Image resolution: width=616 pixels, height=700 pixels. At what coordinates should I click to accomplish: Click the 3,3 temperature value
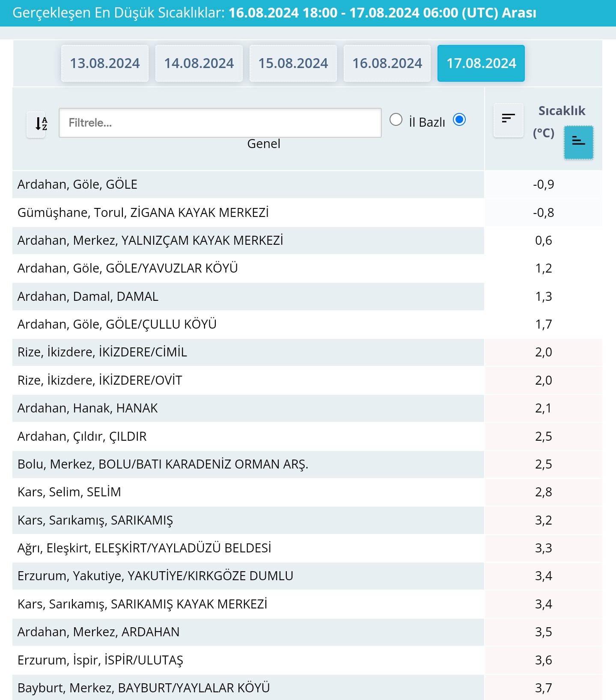(x=543, y=548)
